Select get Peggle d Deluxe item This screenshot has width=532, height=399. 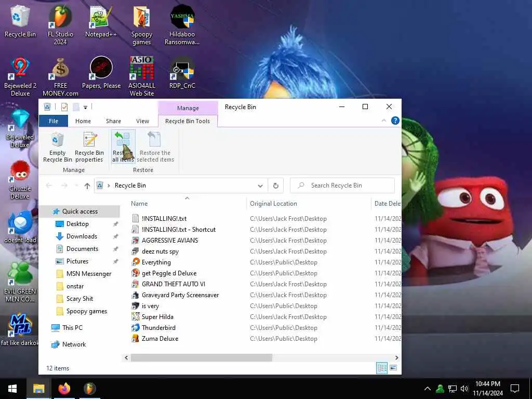[x=169, y=273]
